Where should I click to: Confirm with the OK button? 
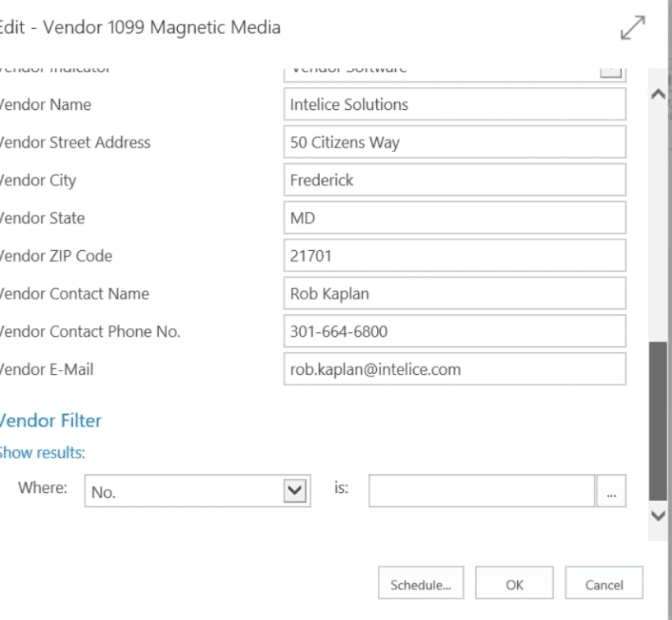[x=515, y=583]
